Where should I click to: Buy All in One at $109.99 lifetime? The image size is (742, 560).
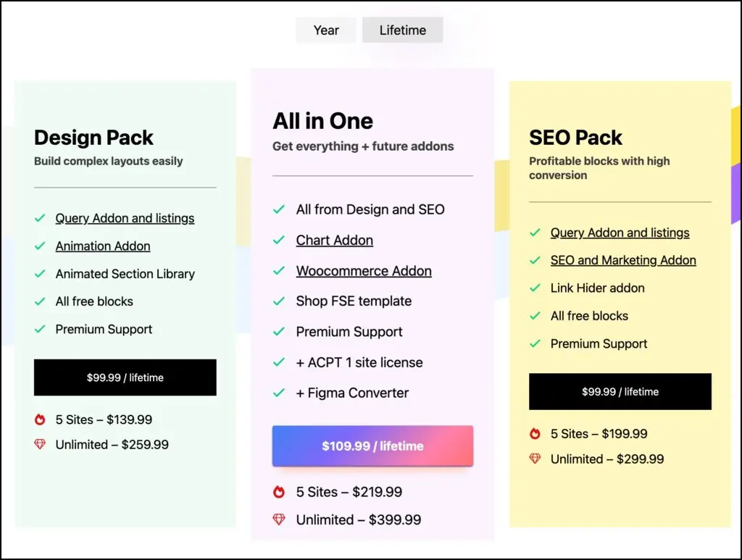(x=372, y=446)
